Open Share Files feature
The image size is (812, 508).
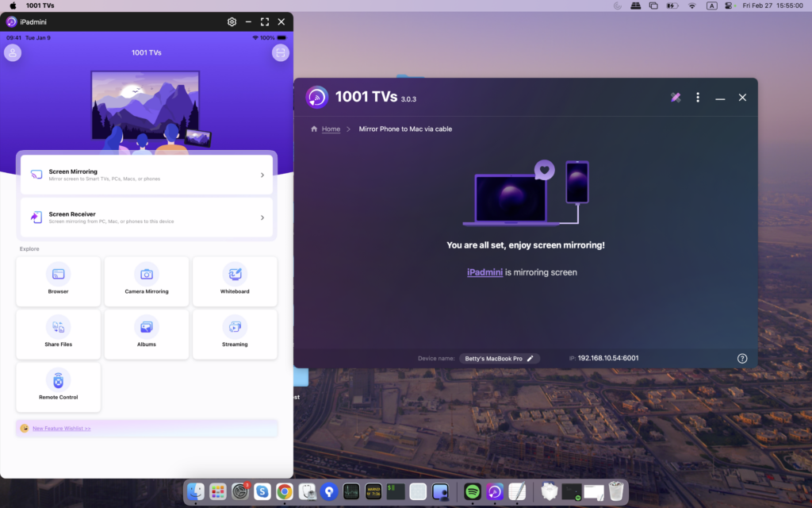pos(58,334)
